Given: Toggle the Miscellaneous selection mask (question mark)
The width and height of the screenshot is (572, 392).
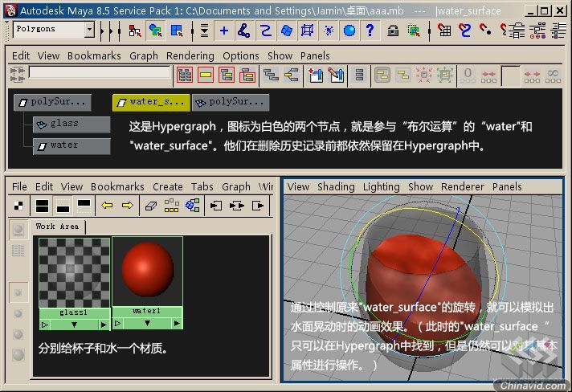Looking at the screenshot, I should (x=370, y=31).
